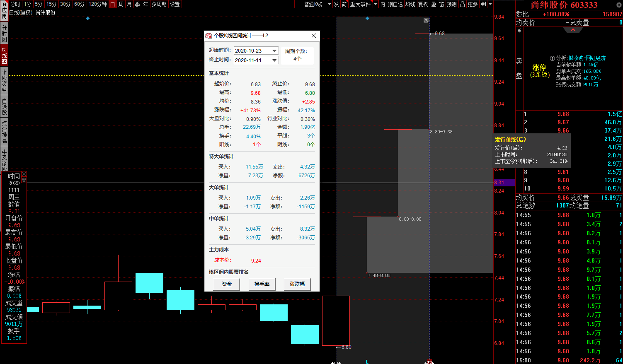Open 牛叉诊股 sidebar tab

(4, 159)
